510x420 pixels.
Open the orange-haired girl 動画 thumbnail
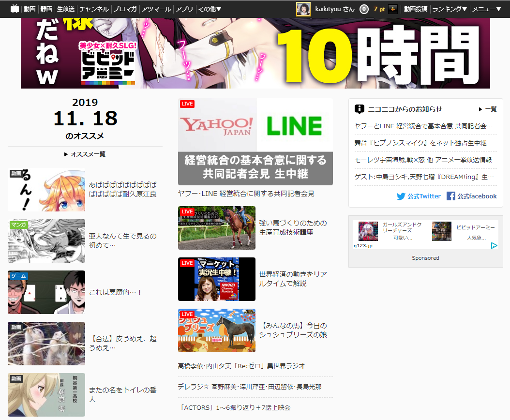click(46, 190)
